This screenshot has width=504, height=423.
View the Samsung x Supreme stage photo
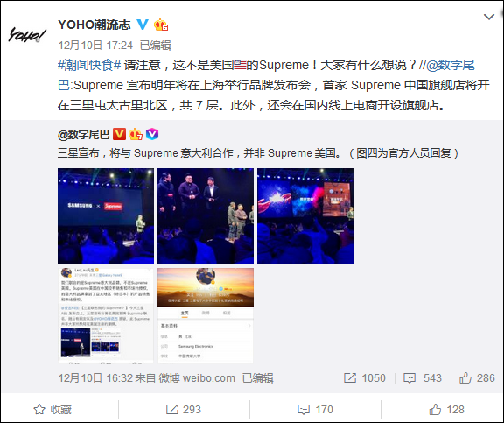coord(106,216)
